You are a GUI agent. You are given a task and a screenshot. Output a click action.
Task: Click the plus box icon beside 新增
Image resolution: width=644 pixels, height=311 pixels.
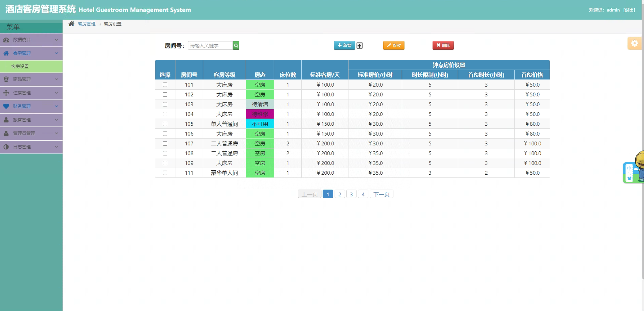359,46
